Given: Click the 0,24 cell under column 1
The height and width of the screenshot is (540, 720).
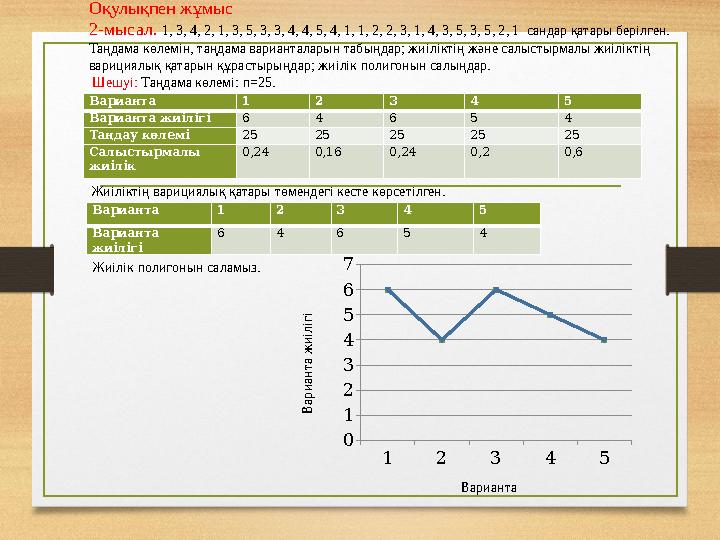Looking at the screenshot, I should click(x=273, y=161).
